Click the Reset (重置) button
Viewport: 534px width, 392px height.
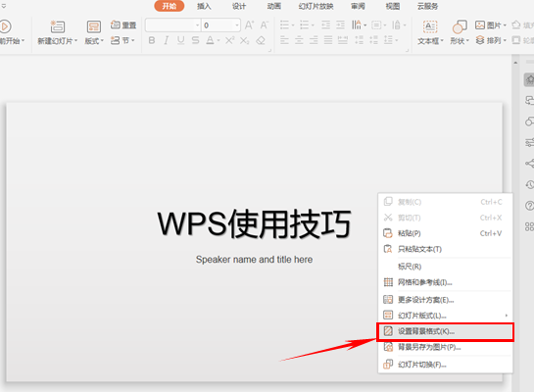point(123,24)
